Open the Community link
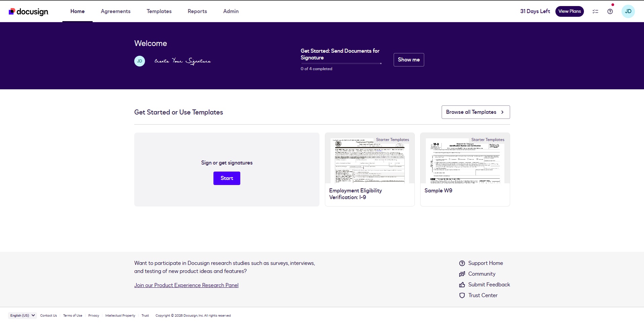The image size is (644, 324). coord(482,274)
